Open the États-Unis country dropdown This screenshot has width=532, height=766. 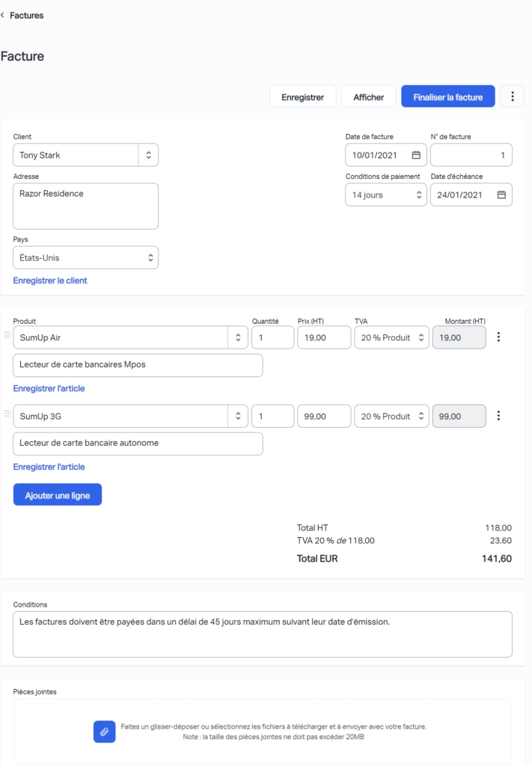click(85, 257)
